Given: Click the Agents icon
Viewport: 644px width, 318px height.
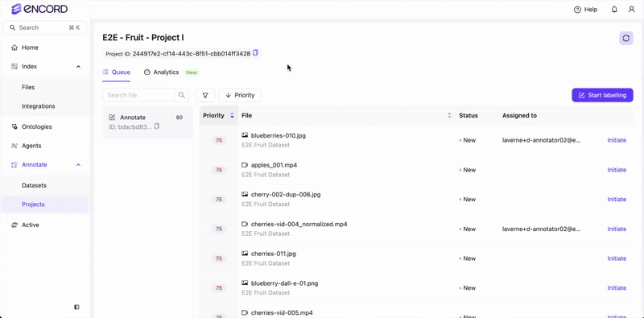Looking at the screenshot, I should (x=14, y=146).
